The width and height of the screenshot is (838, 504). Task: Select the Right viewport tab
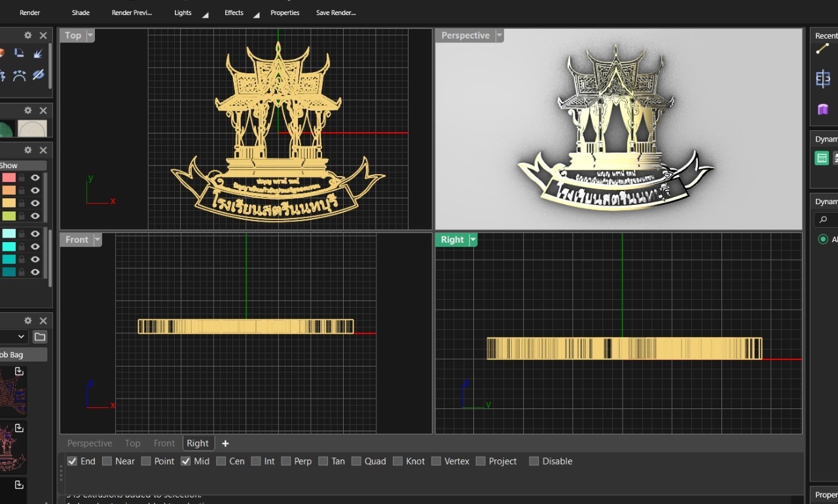198,443
